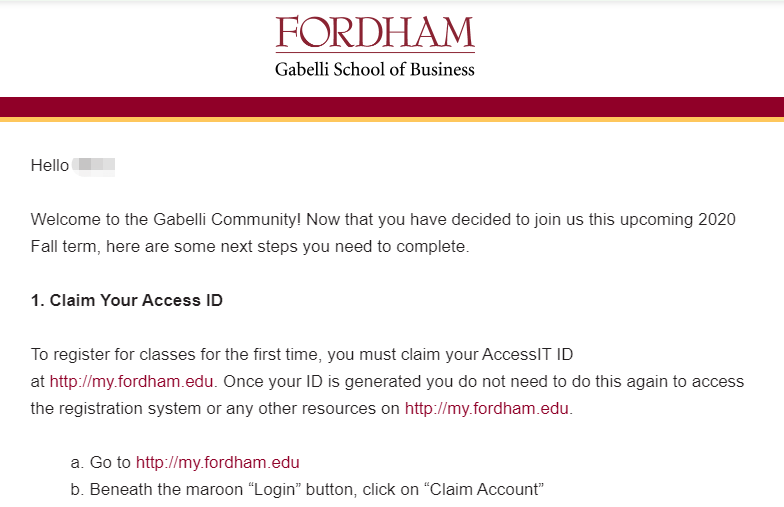Click the phrase Gabelli Community! in welcome text
Viewport: 784px width, 507px height.
pyautogui.click(x=227, y=220)
